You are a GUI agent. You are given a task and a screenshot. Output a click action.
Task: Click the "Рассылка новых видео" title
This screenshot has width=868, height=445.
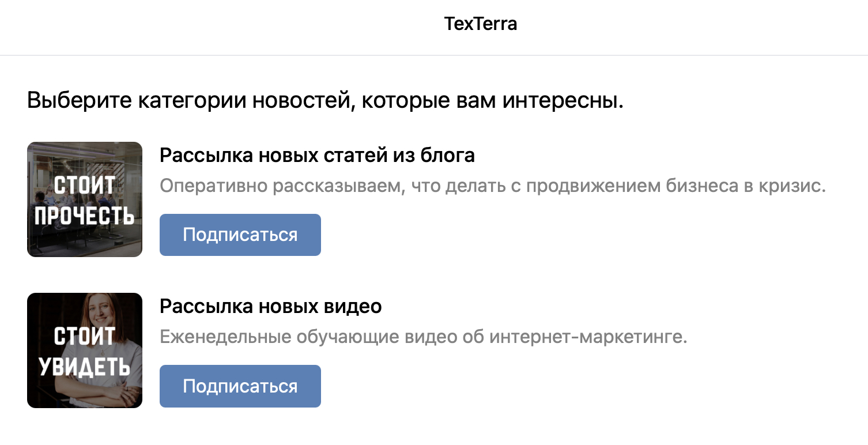tap(270, 306)
